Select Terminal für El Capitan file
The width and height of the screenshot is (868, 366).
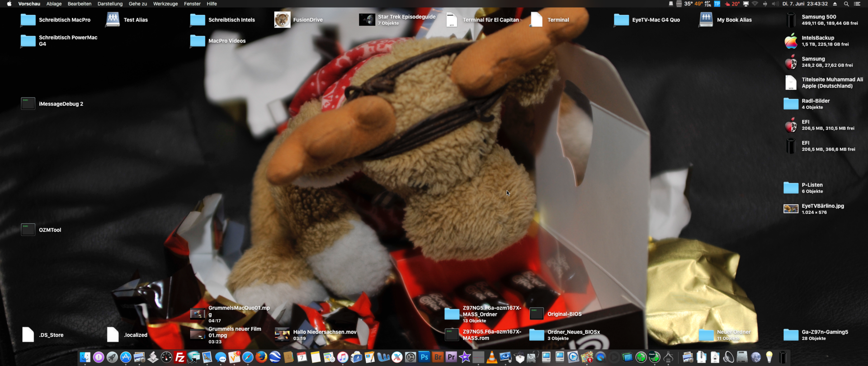click(x=452, y=20)
